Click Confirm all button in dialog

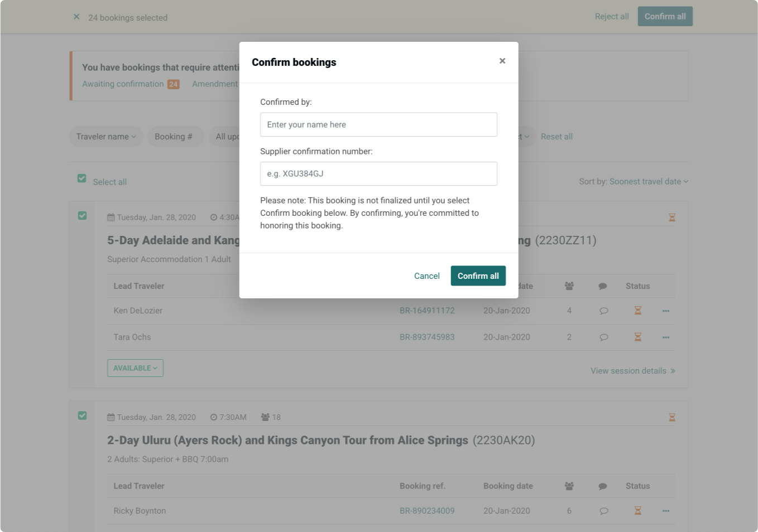pos(478,275)
